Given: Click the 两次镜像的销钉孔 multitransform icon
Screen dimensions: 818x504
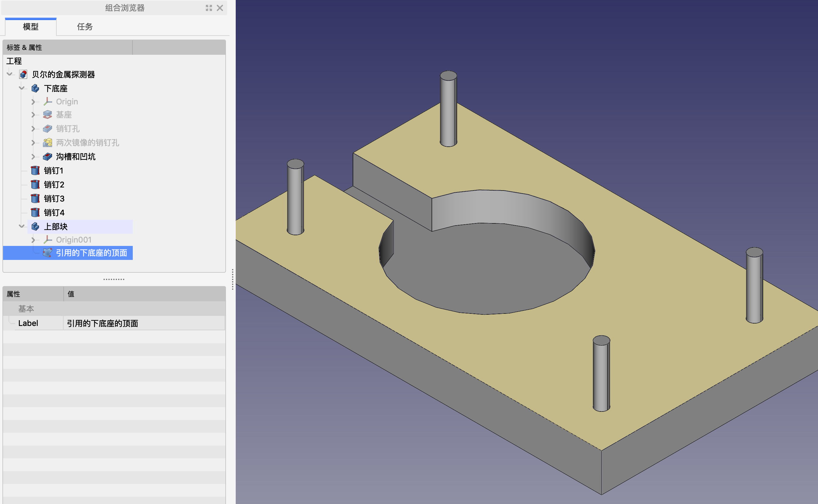Looking at the screenshot, I should point(47,143).
